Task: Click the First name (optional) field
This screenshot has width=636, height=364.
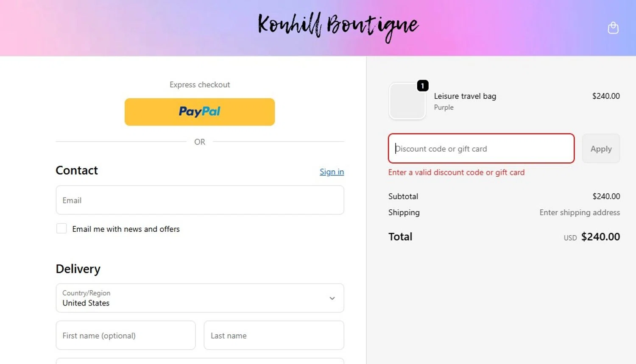Action: tap(126, 335)
